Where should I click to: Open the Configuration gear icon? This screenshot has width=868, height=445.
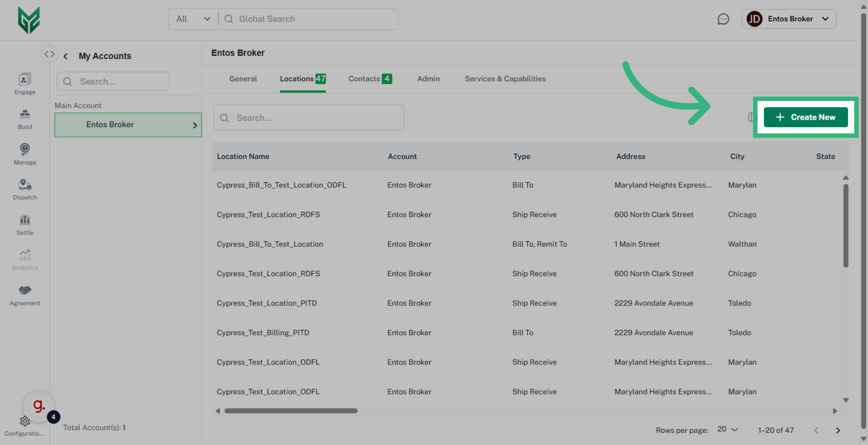click(x=24, y=422)
